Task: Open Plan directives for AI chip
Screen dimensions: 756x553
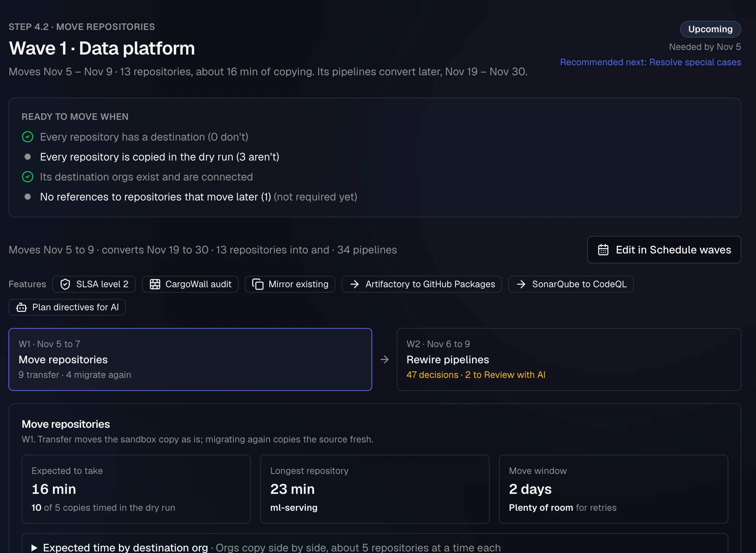Action: point(67,307)
